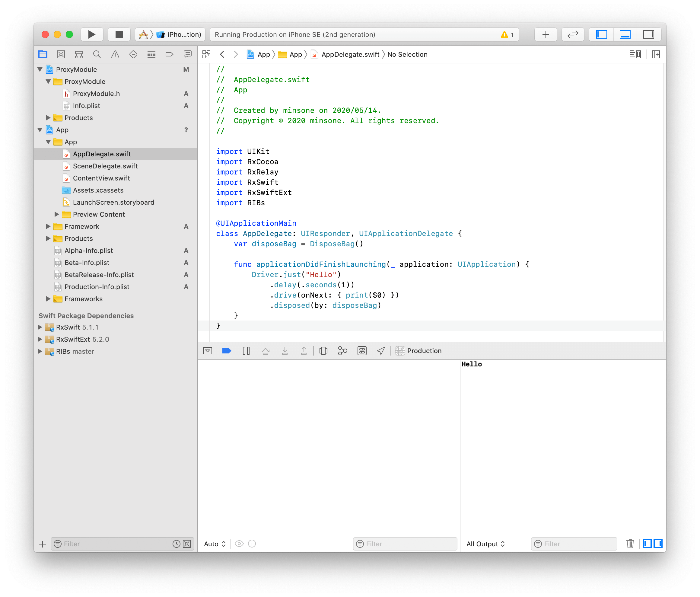700x597 pixels.
Task: Expand RIBs master package
Action: (x=40, y=351)
